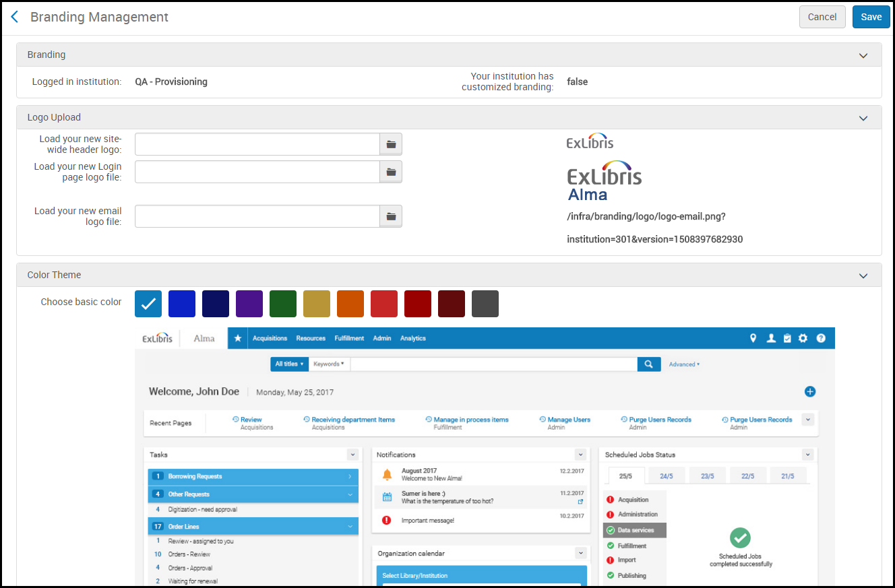
Task: Open the Resources menu in preview
Action: pos(311,338)
